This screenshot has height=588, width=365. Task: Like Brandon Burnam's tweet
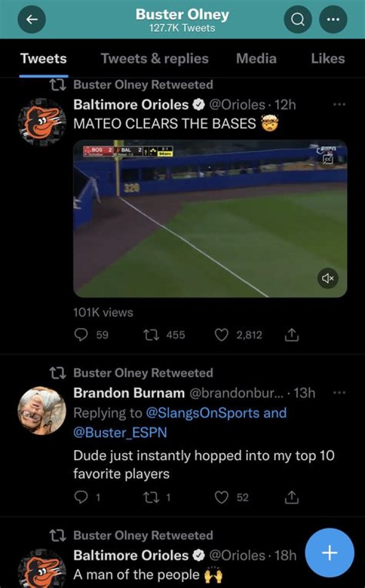click(x=221, y=498)
